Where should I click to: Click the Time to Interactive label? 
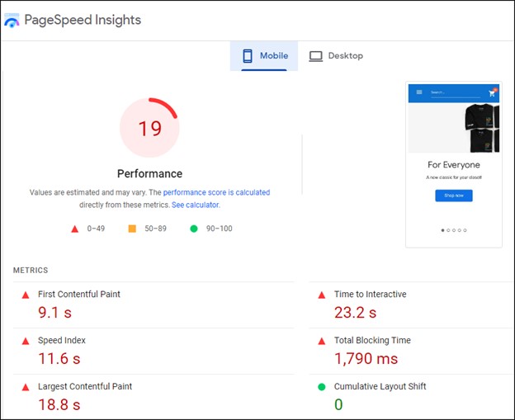click(370, 295)
